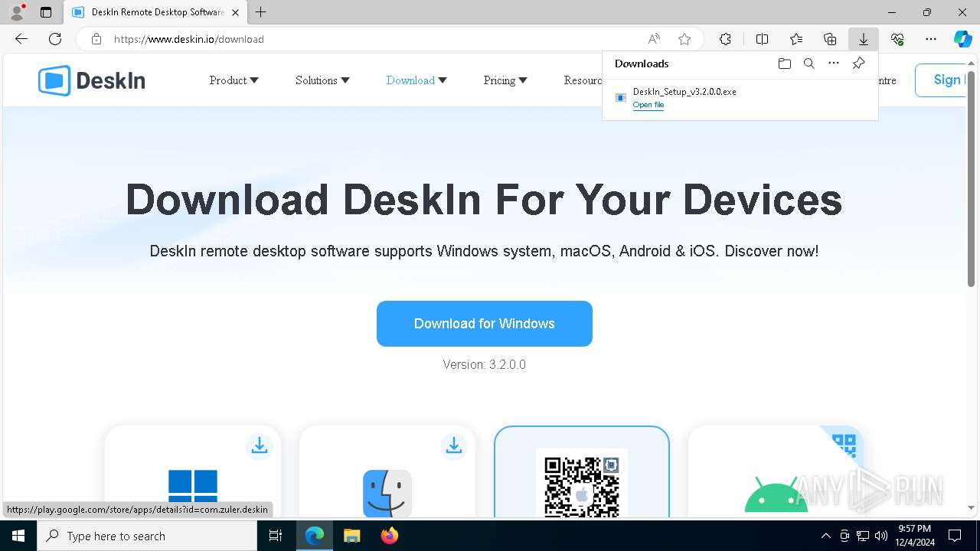Open Edge from taskbar
This screenshot has width=980, height=551.
click(315, 536)
